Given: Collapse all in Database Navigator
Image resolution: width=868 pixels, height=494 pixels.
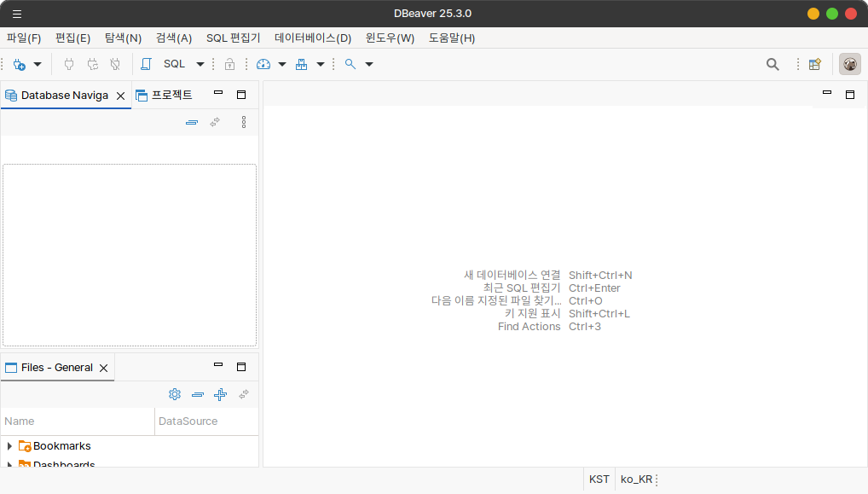Looking at the screenshot, I should click(192, 122).
